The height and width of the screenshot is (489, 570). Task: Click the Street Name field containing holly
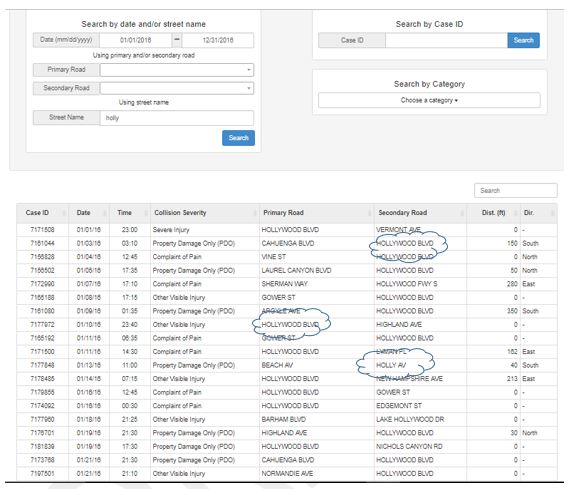(x=177, y=118)
